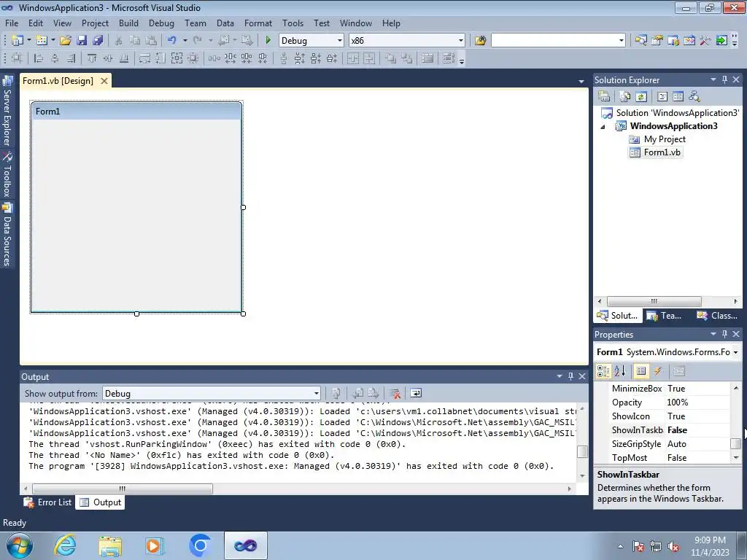The image size is (747, 560).
Task: Toggle word wrap in the Output window
Action: [x=416, y=393]
